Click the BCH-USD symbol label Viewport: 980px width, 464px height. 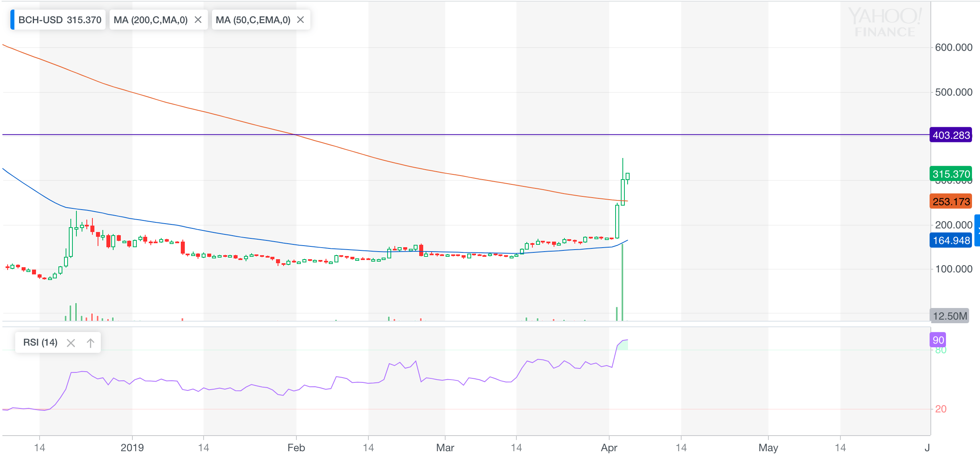point(41,20)
